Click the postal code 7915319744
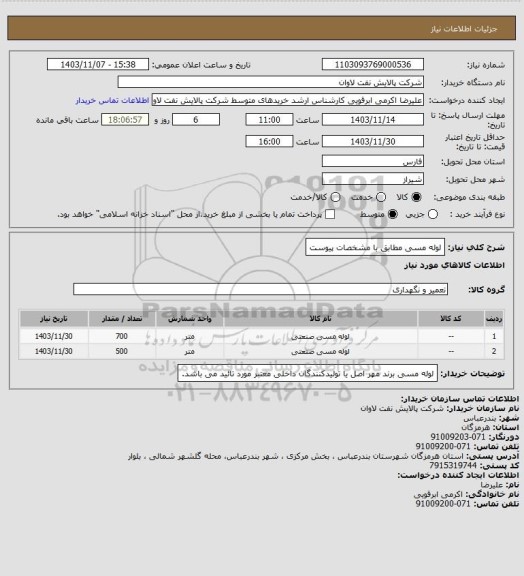The height and width of the screenshot is (576, 524). click(453, 465)
